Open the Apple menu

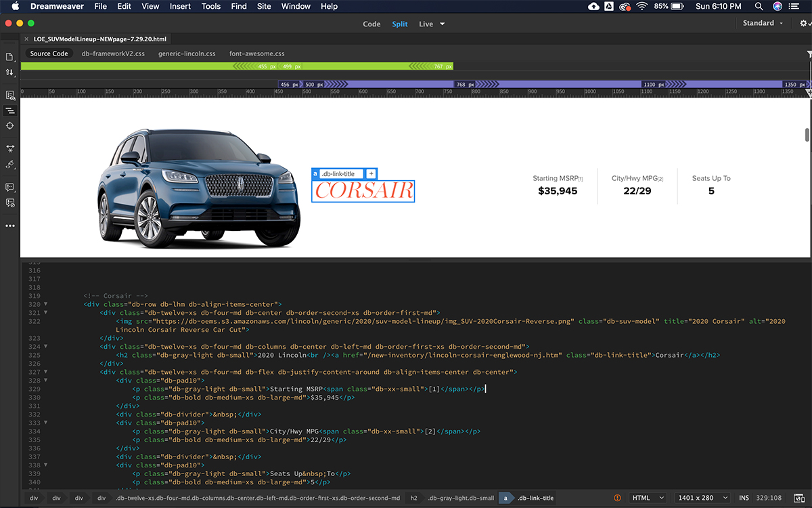pyautogui.click(x=15, y=6)
